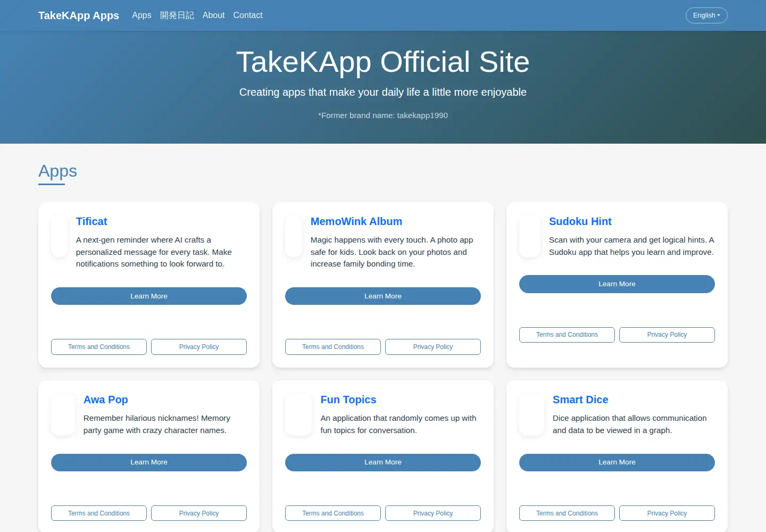Open the English language dropdown
This screenshot has height=532, width=766.
pyautogui.click(x=706, y=15)
